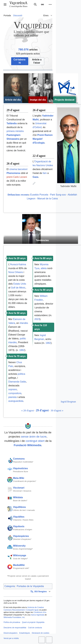The width and height of the screenshot is (81, 644).
Task: Open the Versió per a mòbils link
Action: (11, 638)
